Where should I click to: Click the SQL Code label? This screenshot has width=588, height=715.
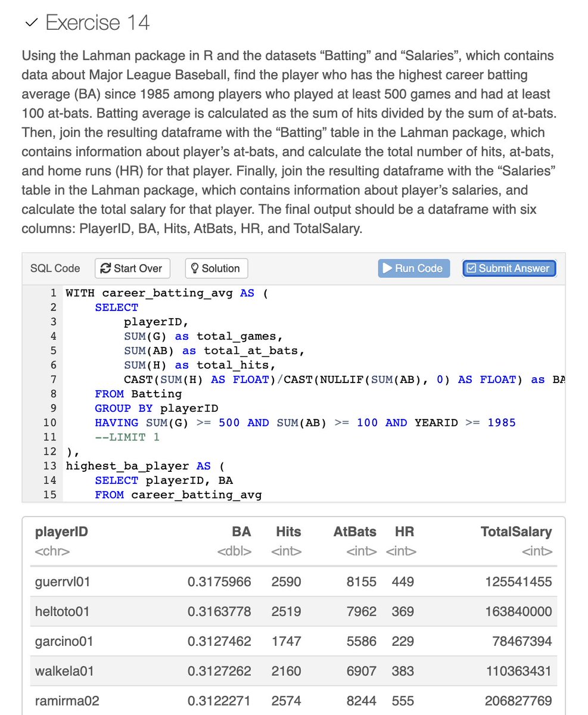(55, 268)
